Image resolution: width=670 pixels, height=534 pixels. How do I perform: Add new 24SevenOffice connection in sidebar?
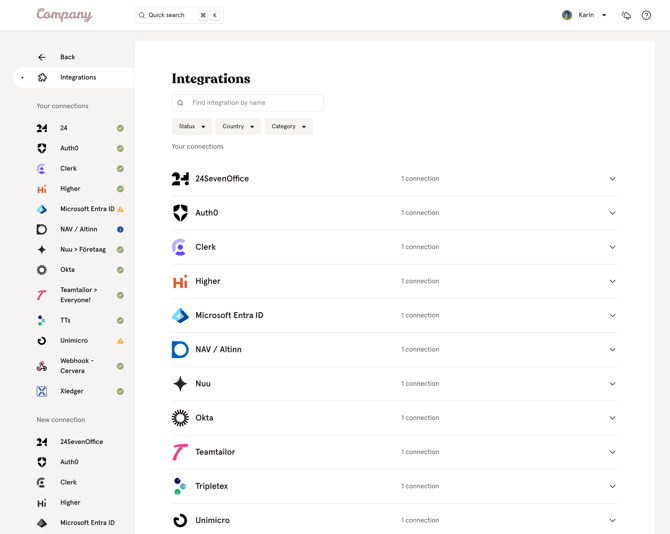click(x=81, y=442)
